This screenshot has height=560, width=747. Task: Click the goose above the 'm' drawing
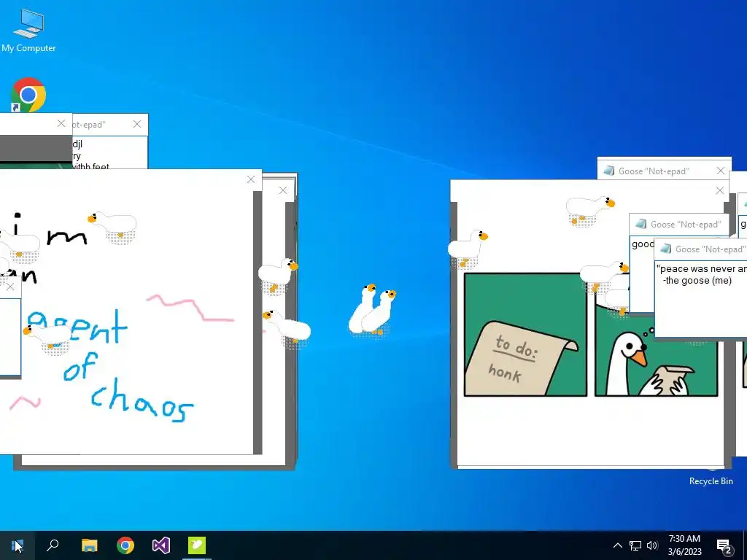[x=112, y=226]
